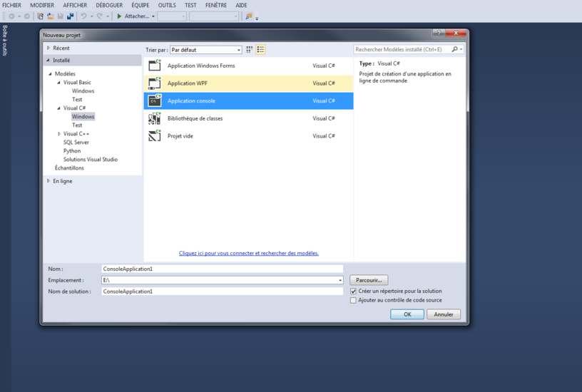Click the Nom project name field
The height and width of the screenshot is (392, 582).
(x=222, y=269)
